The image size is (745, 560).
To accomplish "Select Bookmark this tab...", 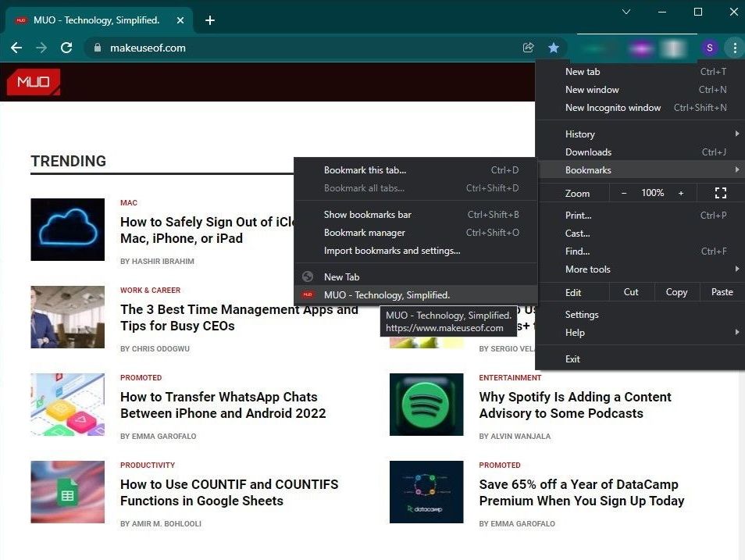I will [x=415, y=170].
